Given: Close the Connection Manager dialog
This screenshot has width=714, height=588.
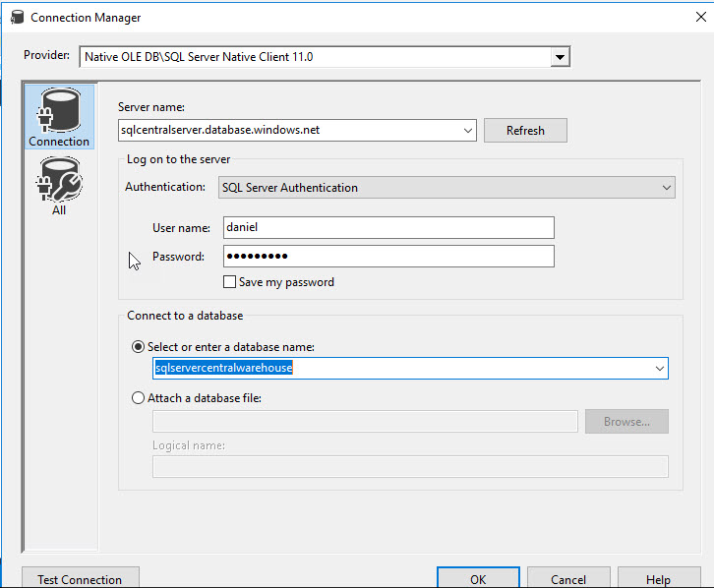Looking at the screenshot, I should pos(701,17).
